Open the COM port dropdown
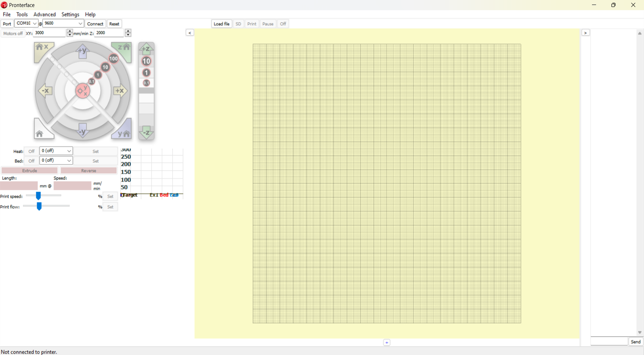644x355 pixels. 26,23
